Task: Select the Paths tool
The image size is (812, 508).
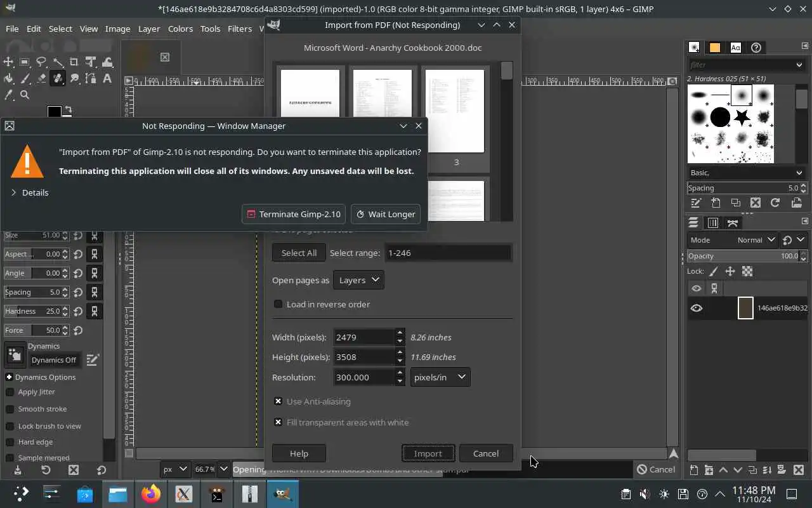Action: point(91,78)
